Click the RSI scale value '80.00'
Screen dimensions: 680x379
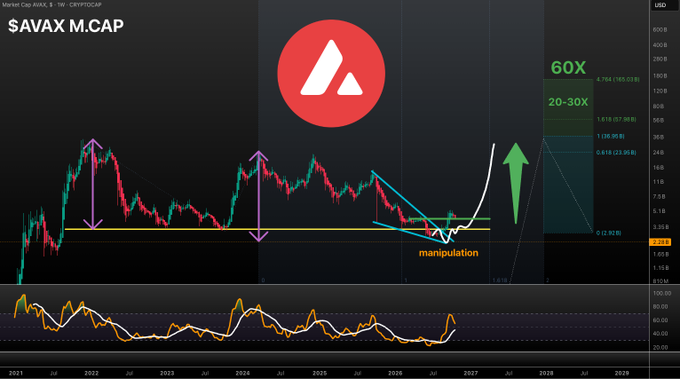pyautogui.click(x=660, y=307)
